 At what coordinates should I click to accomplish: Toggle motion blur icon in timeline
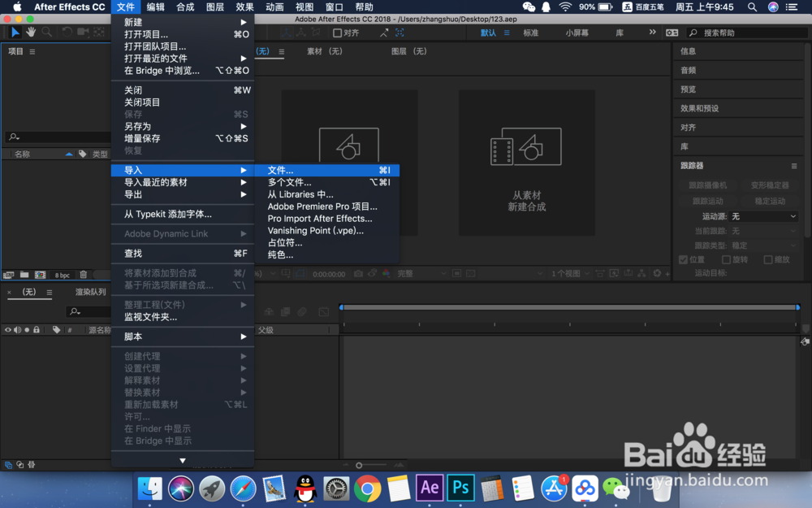[302, 311]
